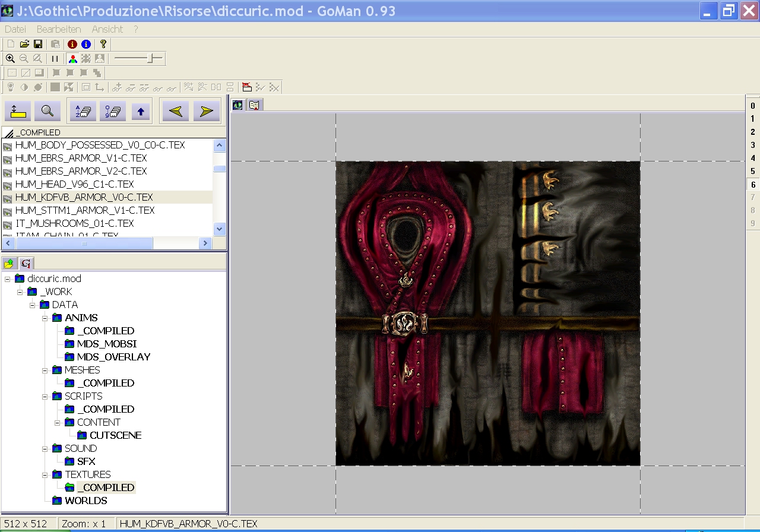Open a file with the folder icon
Viewport: 760px width, 532px height.
click(x=24, y=44)
